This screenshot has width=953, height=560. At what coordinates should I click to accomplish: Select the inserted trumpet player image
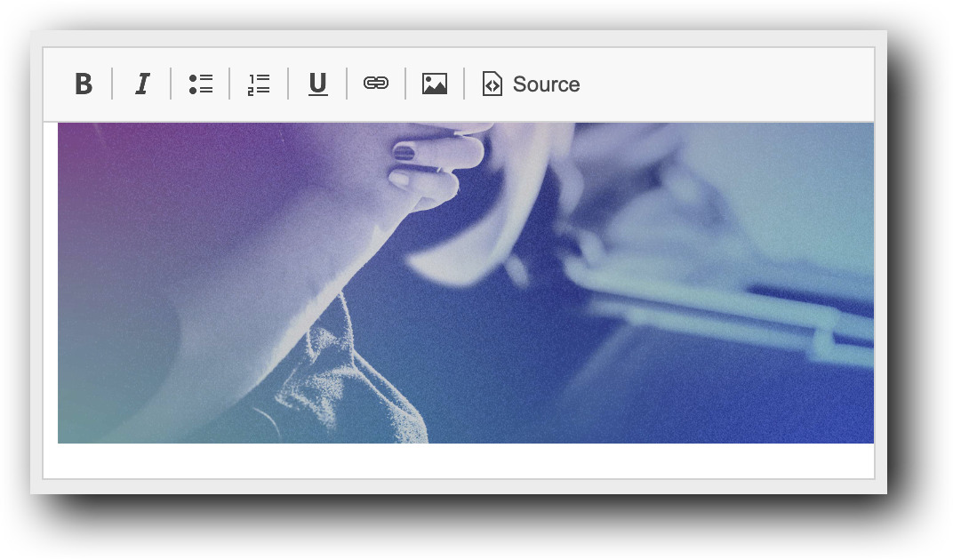466,281
